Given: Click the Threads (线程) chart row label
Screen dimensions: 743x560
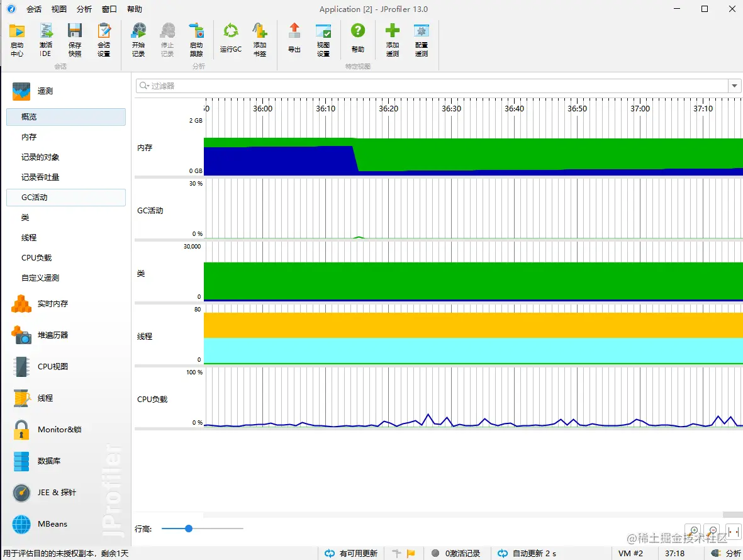Looking at the screenshot, I should pos(145,337).
